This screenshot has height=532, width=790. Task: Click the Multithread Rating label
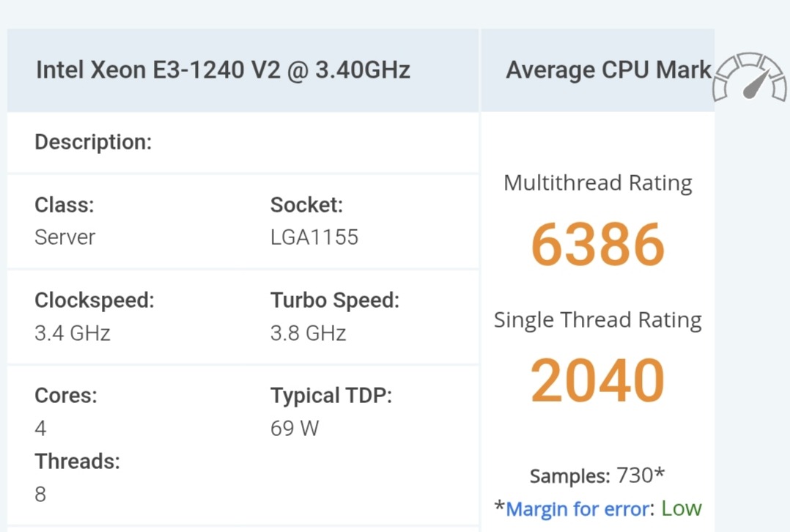click(597, 183)
